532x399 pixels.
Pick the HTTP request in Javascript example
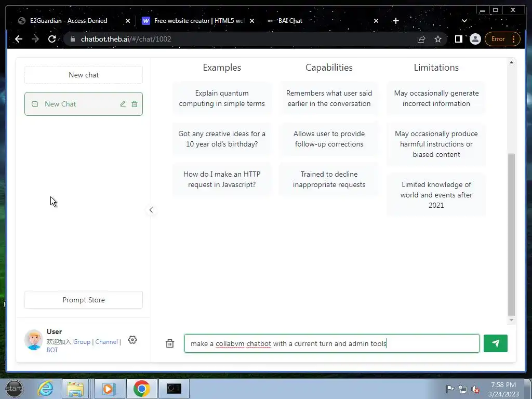click(222, 179)
